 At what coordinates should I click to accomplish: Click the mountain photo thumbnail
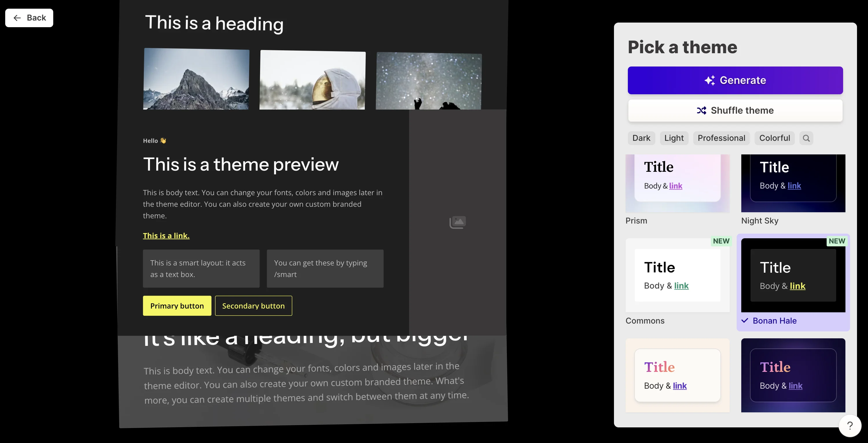tap(196, 79)
